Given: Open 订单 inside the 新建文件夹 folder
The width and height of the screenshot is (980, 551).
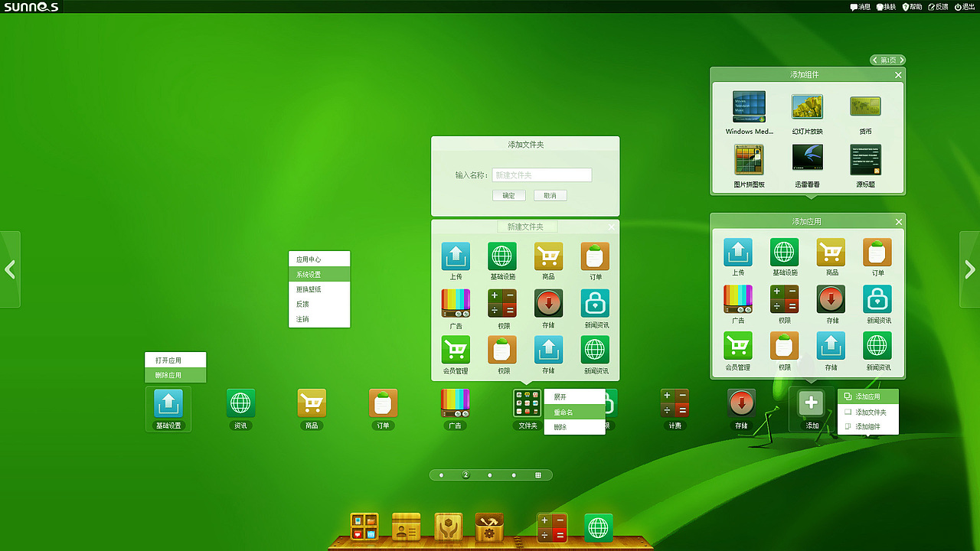Looking at the screenshot, I should coord(595,257).
